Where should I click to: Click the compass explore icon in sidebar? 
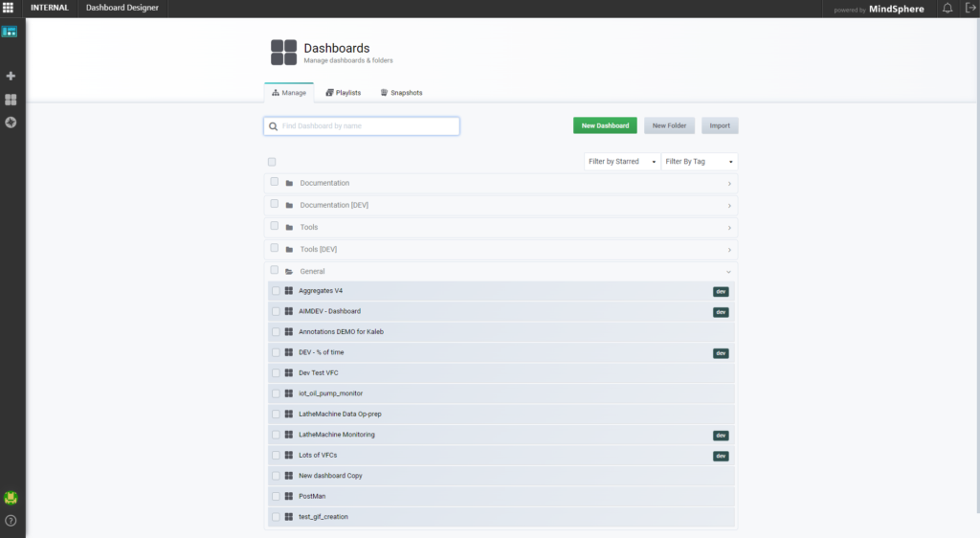[11, 123]
